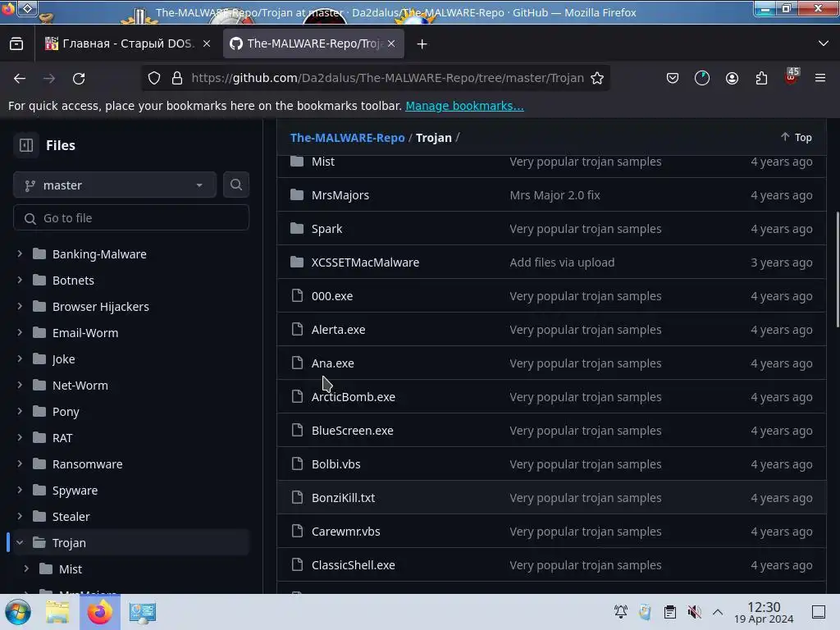The image size is (840, 630).
Task: Open ad blocker extension with 45 badge
Action: point(792,77)
